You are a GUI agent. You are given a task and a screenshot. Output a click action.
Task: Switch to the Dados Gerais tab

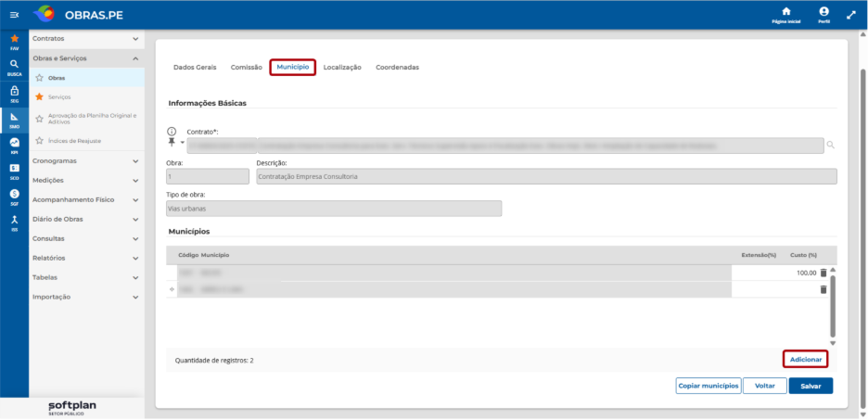click(x=195, y=67)
